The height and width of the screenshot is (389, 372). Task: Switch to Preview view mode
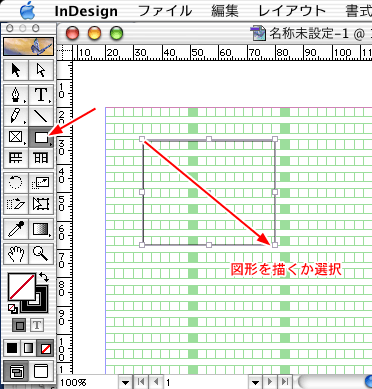(41, 370)
